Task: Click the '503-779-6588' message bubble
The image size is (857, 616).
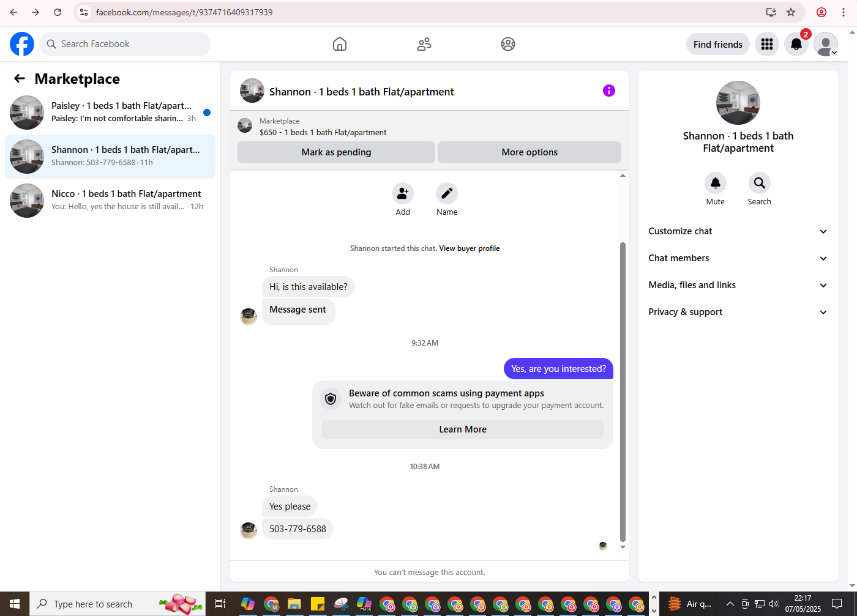Action: [298, 529]
